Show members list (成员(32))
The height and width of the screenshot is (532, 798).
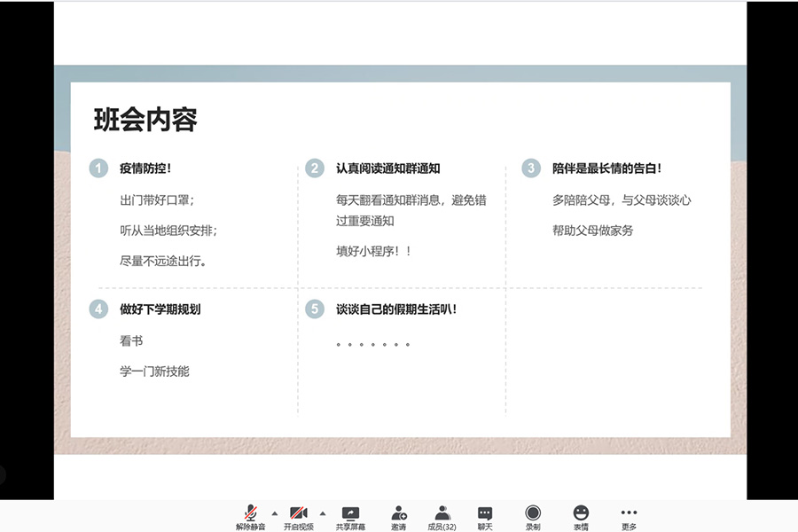click(x=442, y=517)
